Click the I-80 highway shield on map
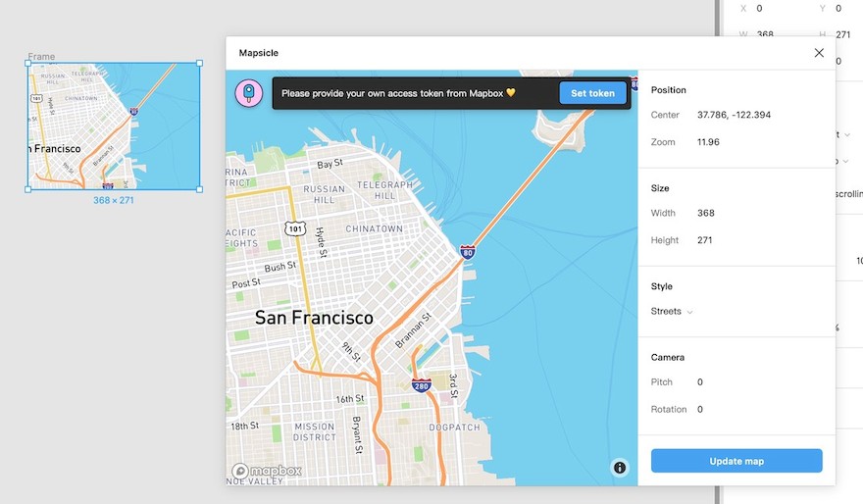Viewport: 863px width, 504px height. click(468, 253)
